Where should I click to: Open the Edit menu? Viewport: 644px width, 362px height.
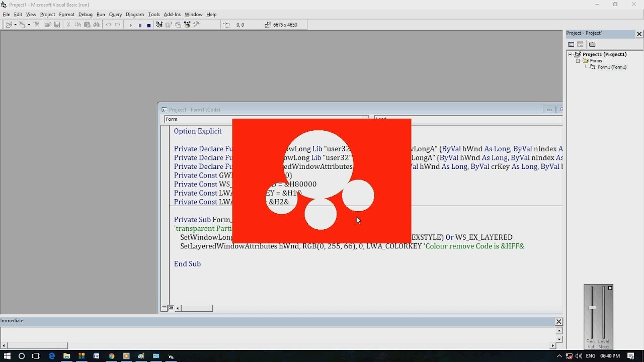(18, 15)
